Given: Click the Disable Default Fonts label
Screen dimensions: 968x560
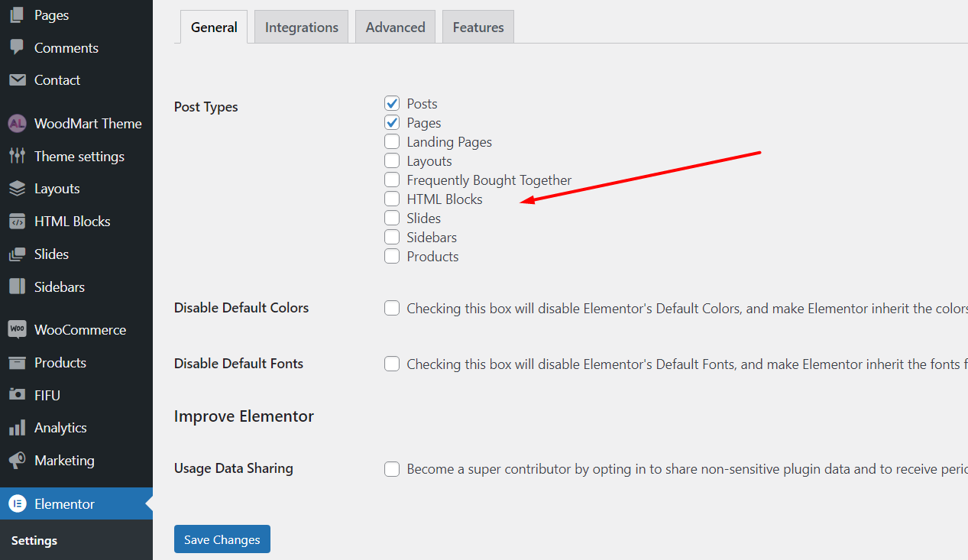Looking at the screenshot, I should click(x=238, y=364).
